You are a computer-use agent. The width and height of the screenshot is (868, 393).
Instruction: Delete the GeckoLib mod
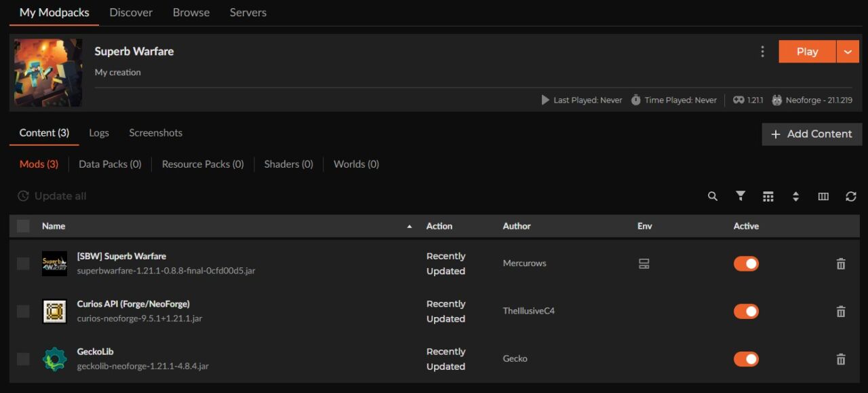841,359
